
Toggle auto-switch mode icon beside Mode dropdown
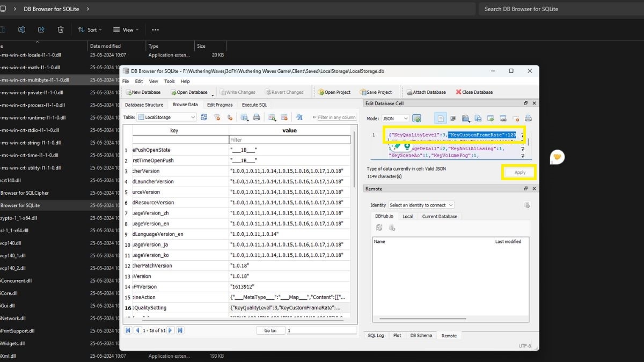(416, 118)
